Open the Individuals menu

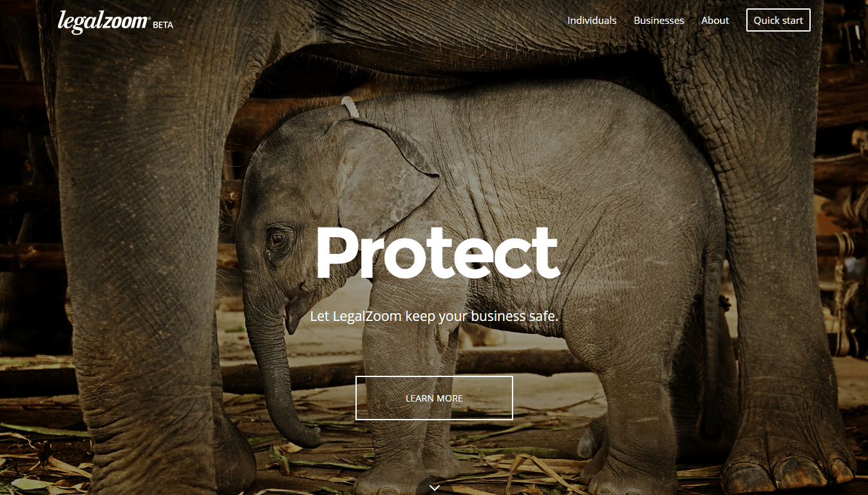point(592,20)
